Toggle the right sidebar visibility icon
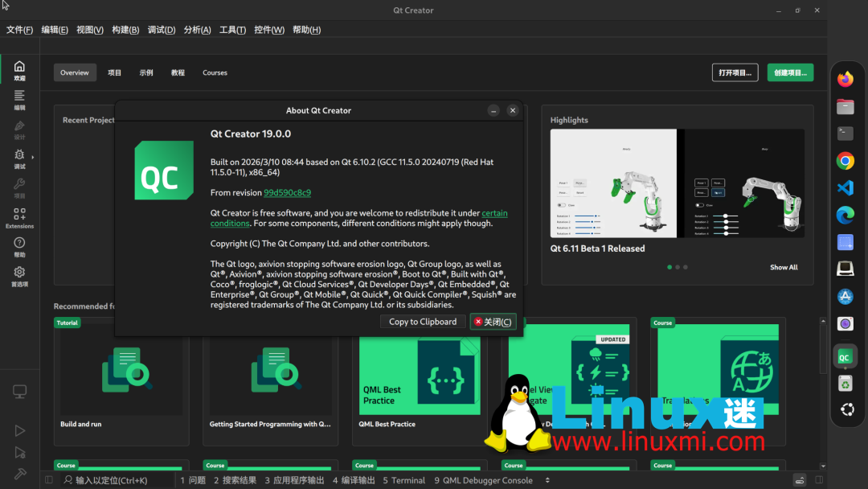This screenshot has width=868, height=489. 819,480
